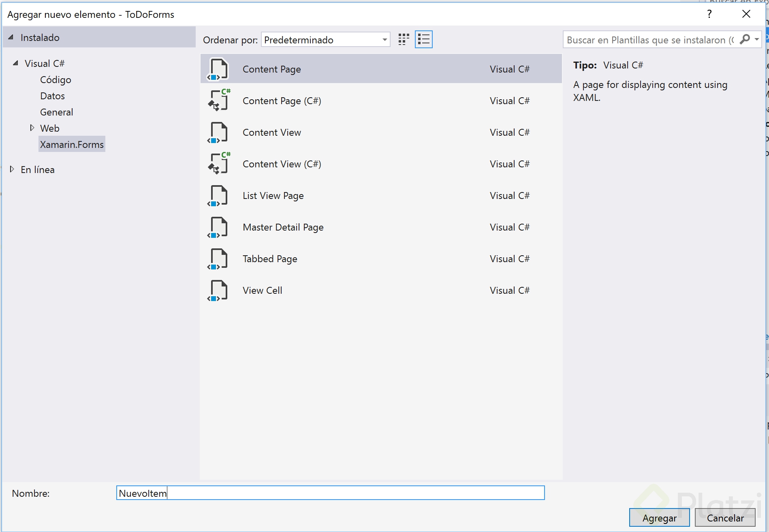The height and width of the screenshot is (532, 769).
Task: Open the Ordenar por Predeterminado dropdown
Action: (326, 40)
